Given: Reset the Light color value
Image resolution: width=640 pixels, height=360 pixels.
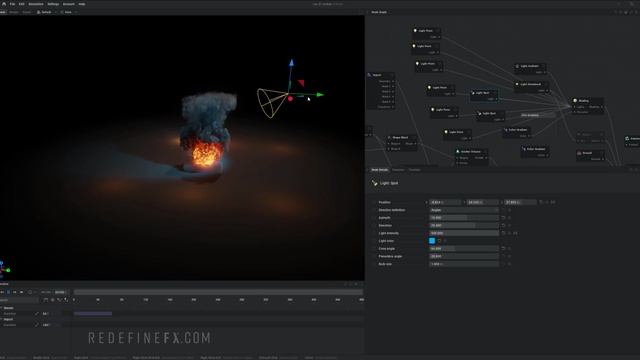Looking at the screenshot, I should point(440,241).
